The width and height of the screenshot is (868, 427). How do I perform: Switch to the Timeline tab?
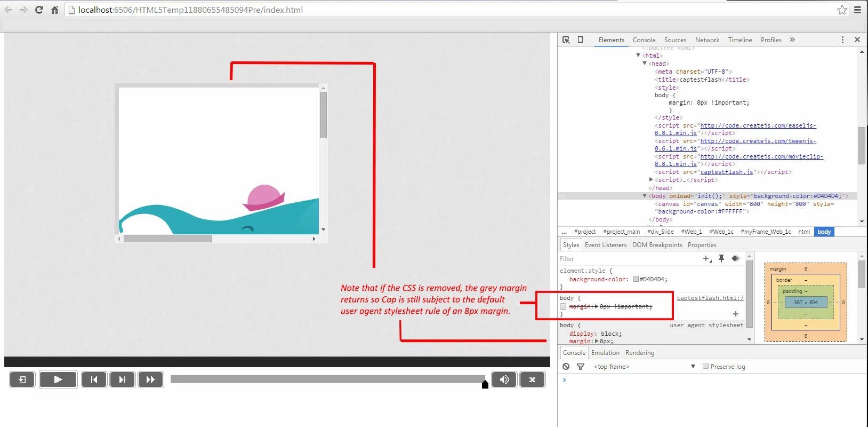(740, 40)
